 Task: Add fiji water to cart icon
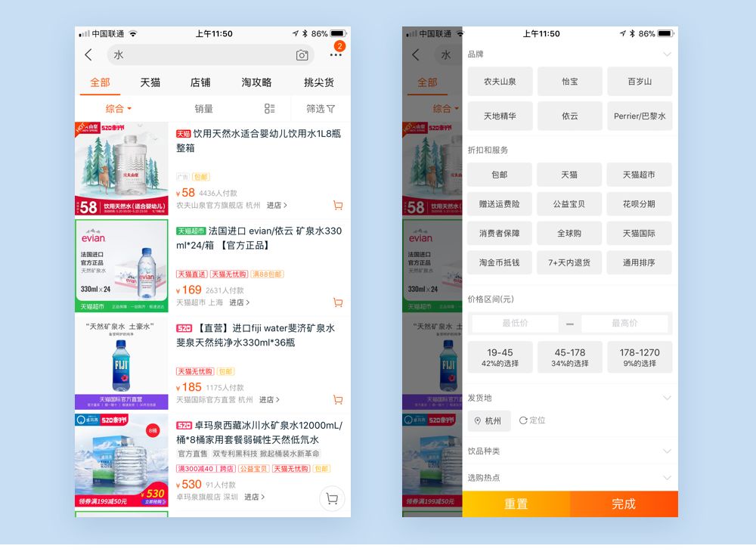[338, 400]
